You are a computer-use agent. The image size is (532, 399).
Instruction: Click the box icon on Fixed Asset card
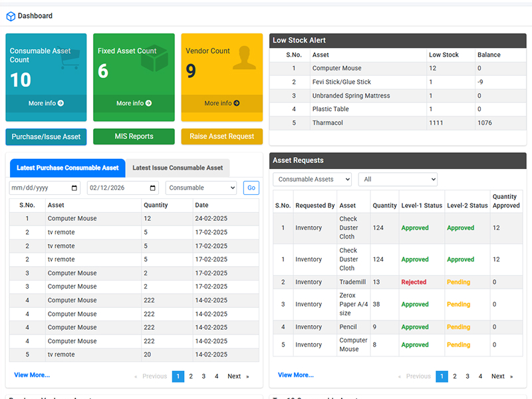(x=155, y=58)
